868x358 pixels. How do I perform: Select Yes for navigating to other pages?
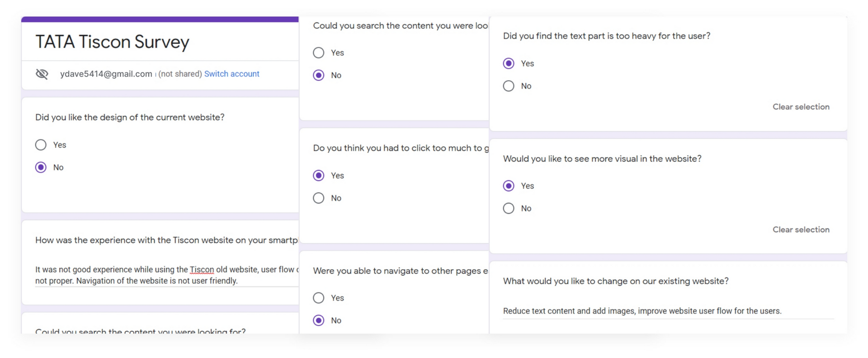click(319, 298)
